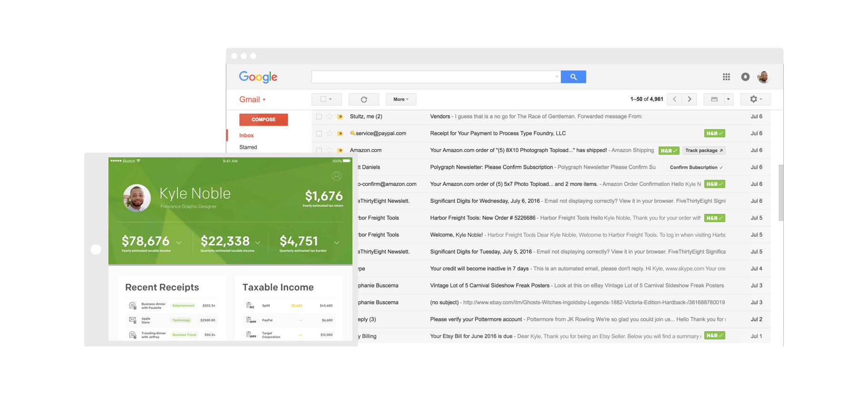
Task: Click H&R badge on Amazon shipped email
Action: (669, 151)
